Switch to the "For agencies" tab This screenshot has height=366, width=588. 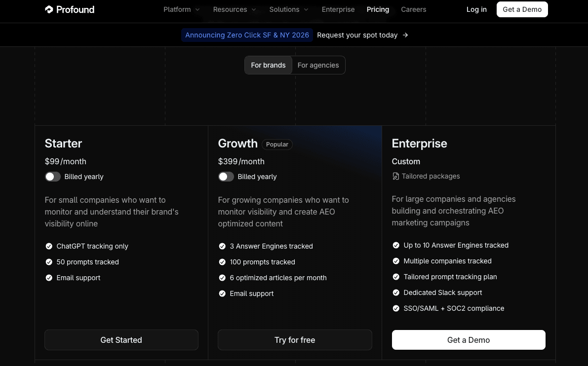(318, 65)
